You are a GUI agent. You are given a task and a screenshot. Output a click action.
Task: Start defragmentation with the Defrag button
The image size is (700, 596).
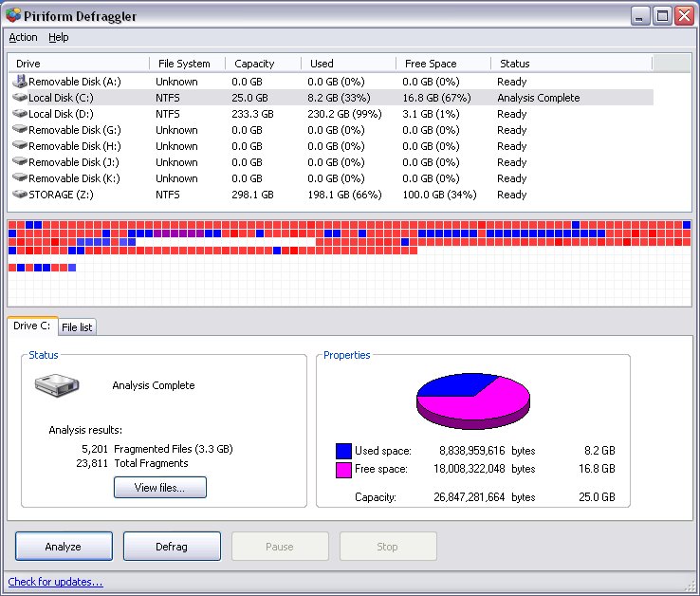tap(172, 547)
